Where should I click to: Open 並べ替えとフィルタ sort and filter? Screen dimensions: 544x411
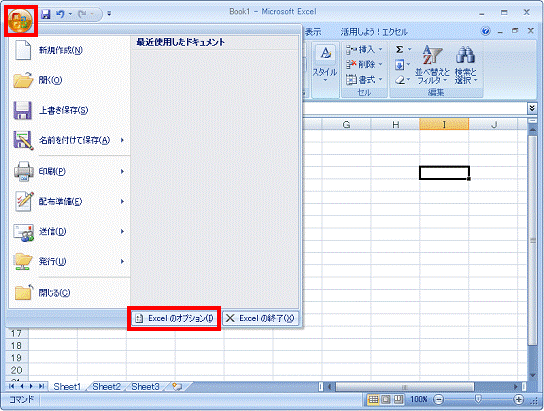432,65
